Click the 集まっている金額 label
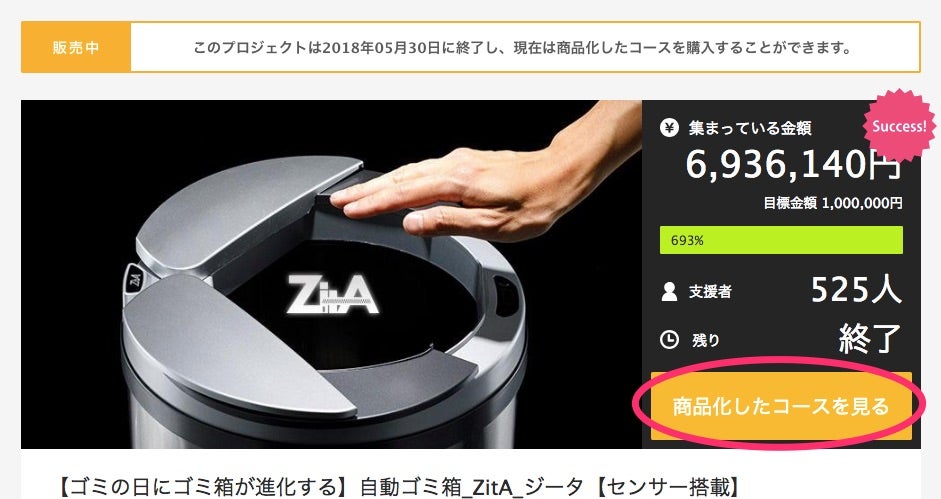 (x=750, y=128)
